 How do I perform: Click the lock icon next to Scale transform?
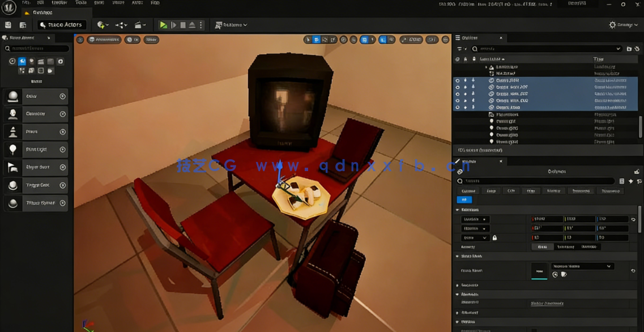[x=496, y=237]
